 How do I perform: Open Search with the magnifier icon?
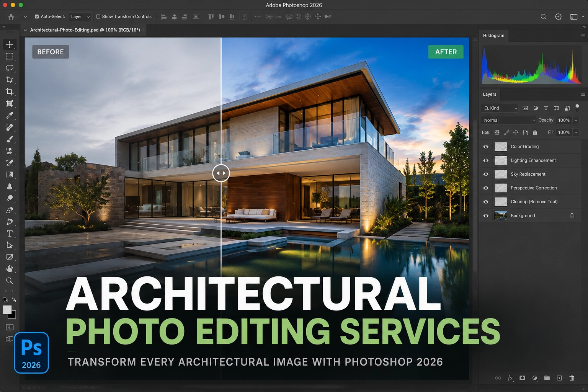[x=543, y=16]
